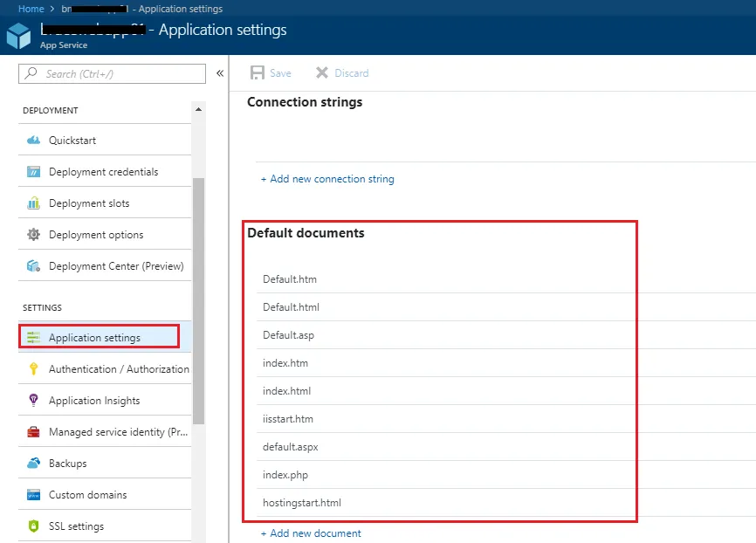Click the Deployment Center icon
The height and width of the screenshot is (543, 756).
click(33, 265)
